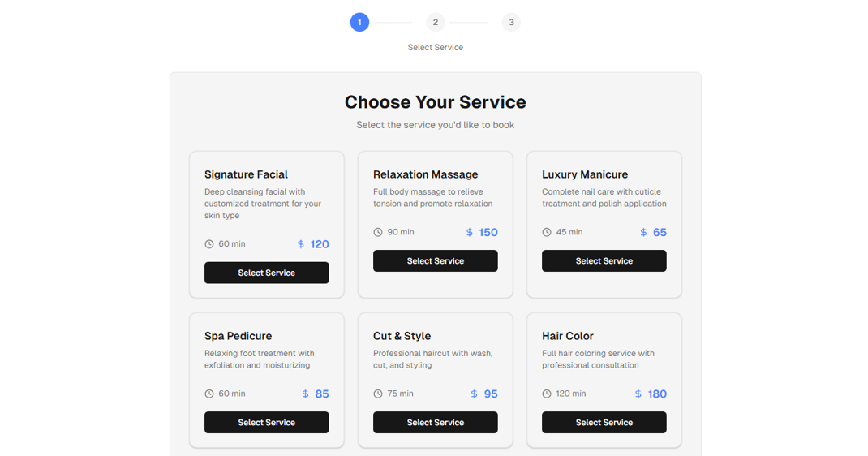Viewport: 868px width, 456px height.
Task: Click the 45 min duration text
Action: [x=569, y=232]
